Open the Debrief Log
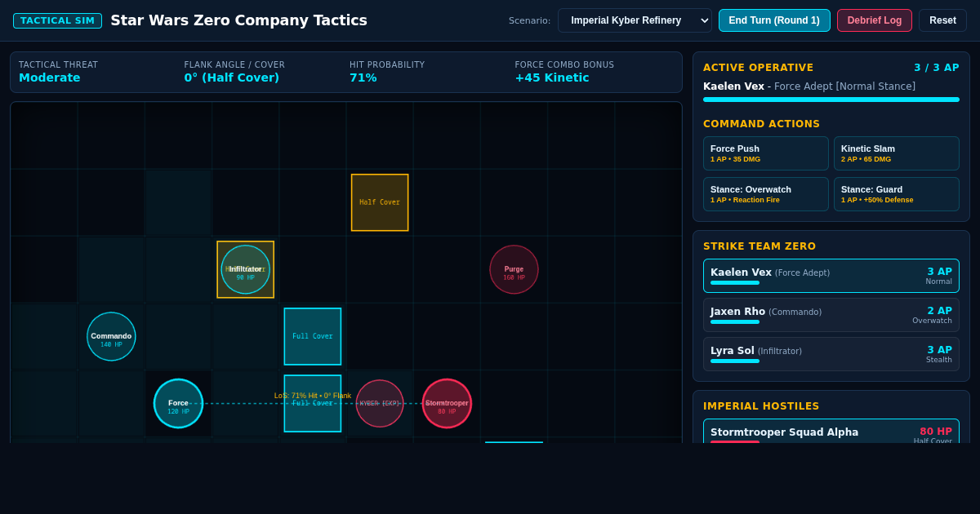This screenshot has width=980, height=514. pos(875,20)
